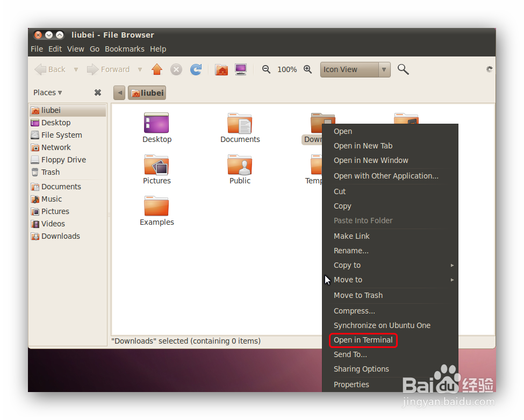The image size is (524, 420).
Task: Choose Open in New Tab
Action: [x=390, y=146]
